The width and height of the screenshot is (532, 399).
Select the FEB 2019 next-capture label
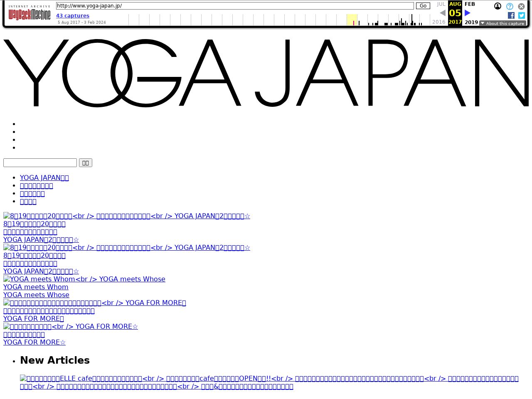point(471,13)
